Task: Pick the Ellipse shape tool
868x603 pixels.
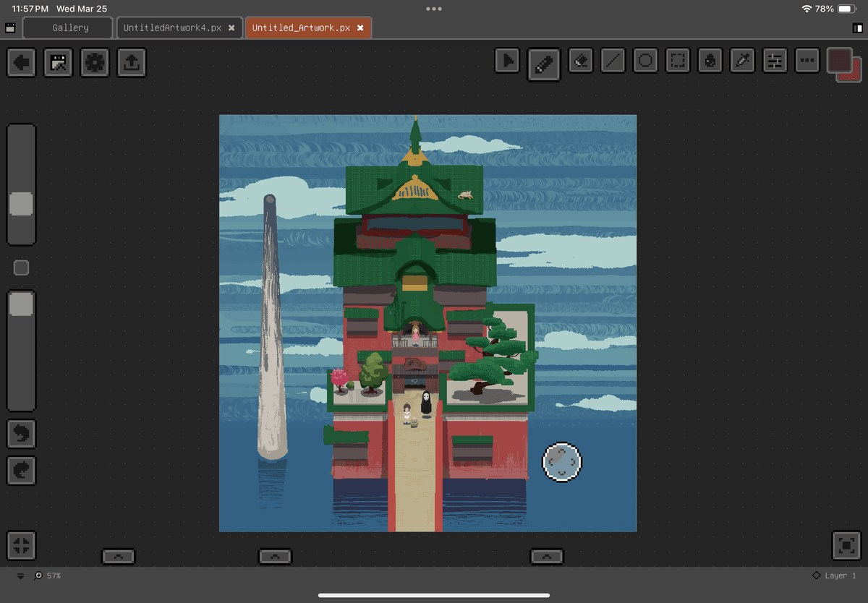Action: point(646,61)
